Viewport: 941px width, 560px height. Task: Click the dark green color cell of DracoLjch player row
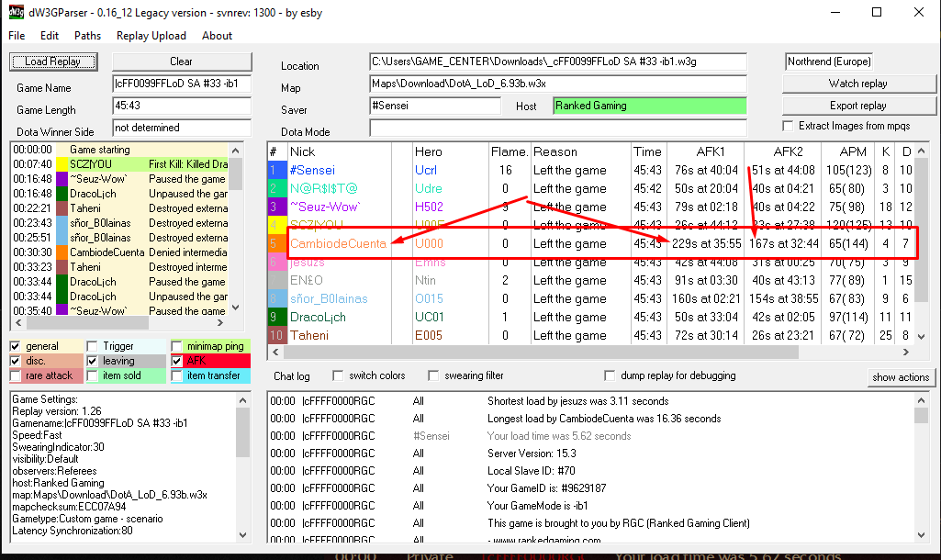277,317
